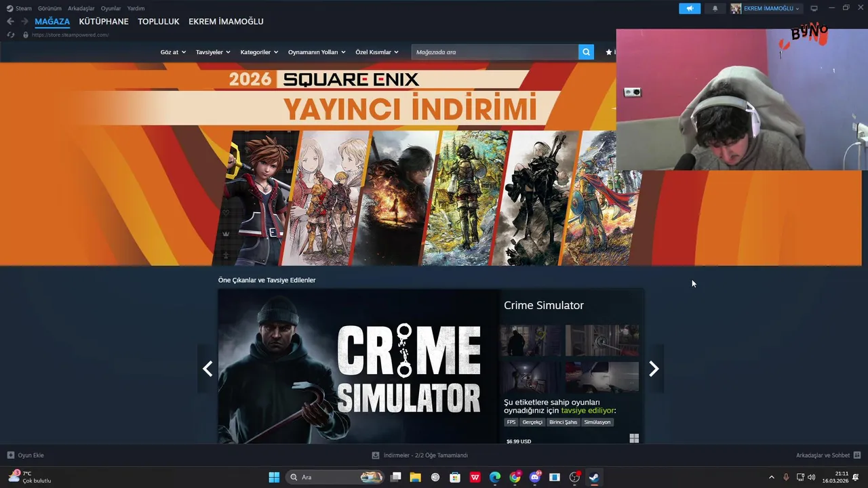The width and height of the screenshot is (868, 488).
Task: Open OBS Studio from the taskbar
Action: point(574,477)
